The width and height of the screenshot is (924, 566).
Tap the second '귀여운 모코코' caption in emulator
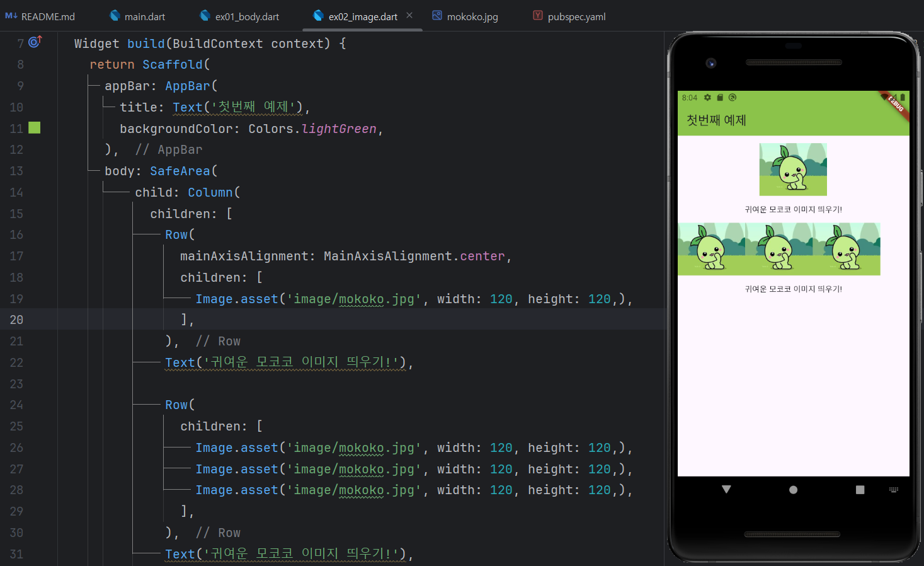click(793, 289)
